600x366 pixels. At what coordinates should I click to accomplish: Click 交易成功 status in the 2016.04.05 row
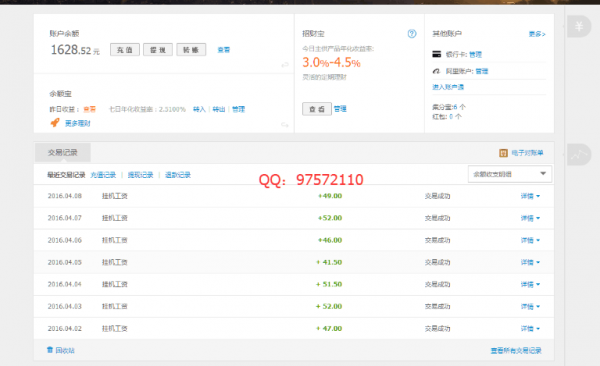(x=437, y=262)
